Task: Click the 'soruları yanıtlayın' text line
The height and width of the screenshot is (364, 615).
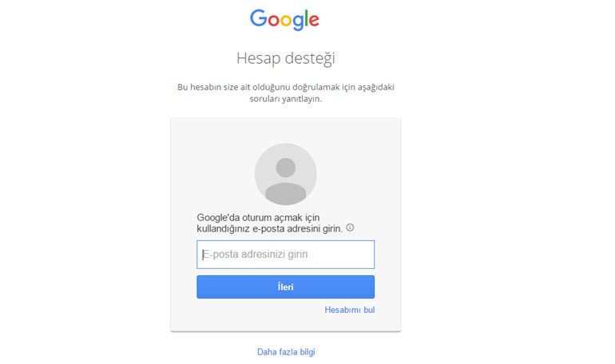Action: point(286,99)
